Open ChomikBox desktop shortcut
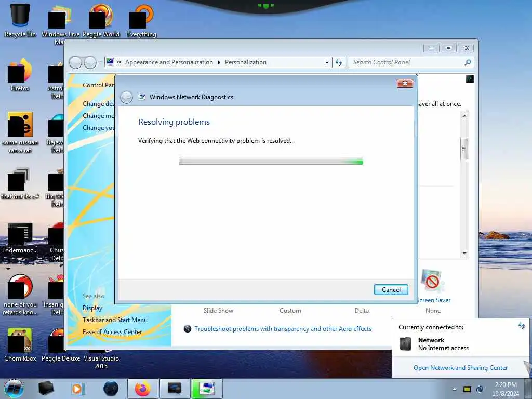532x399 pixels. click(20, 345)
